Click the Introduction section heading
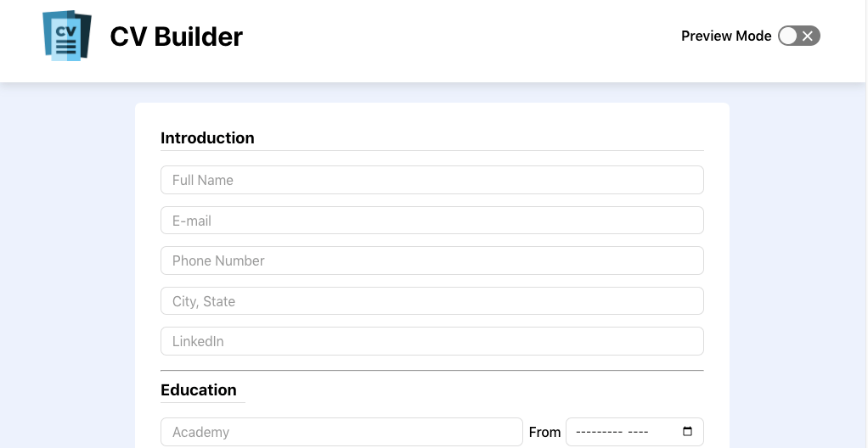868x448 pixels. (207, 137)
